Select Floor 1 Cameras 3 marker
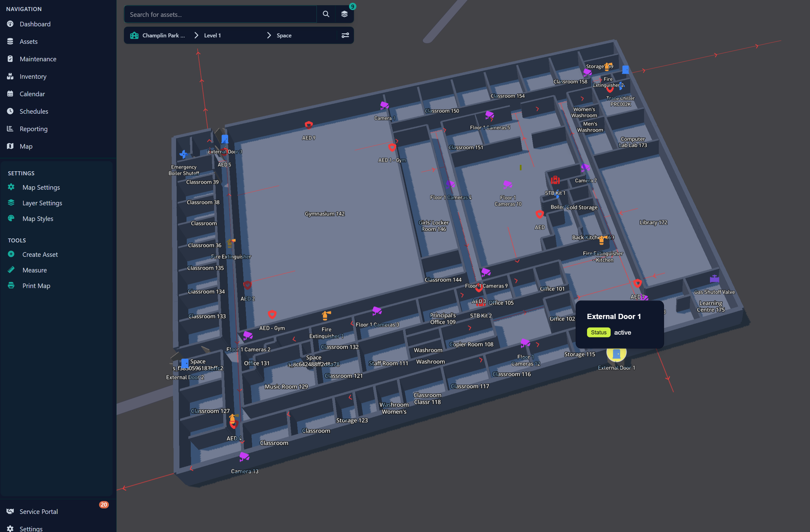Screen dimensions: 810x532 pyautogui.click(x=377, y=310)
